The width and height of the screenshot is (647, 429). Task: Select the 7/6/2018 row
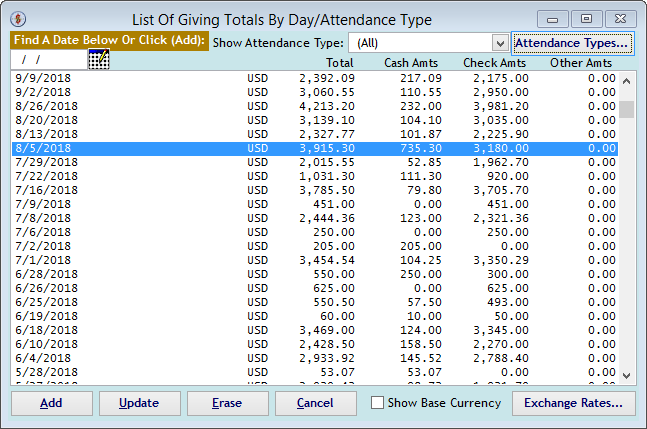click(314, 233)
